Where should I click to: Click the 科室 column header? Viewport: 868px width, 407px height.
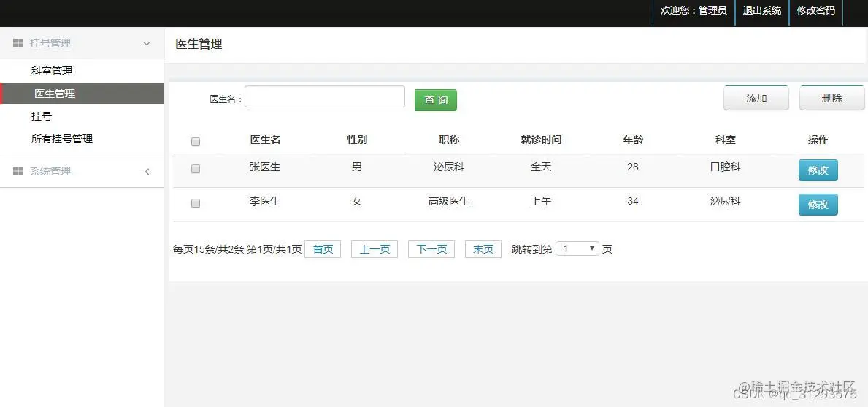[725, 140]
